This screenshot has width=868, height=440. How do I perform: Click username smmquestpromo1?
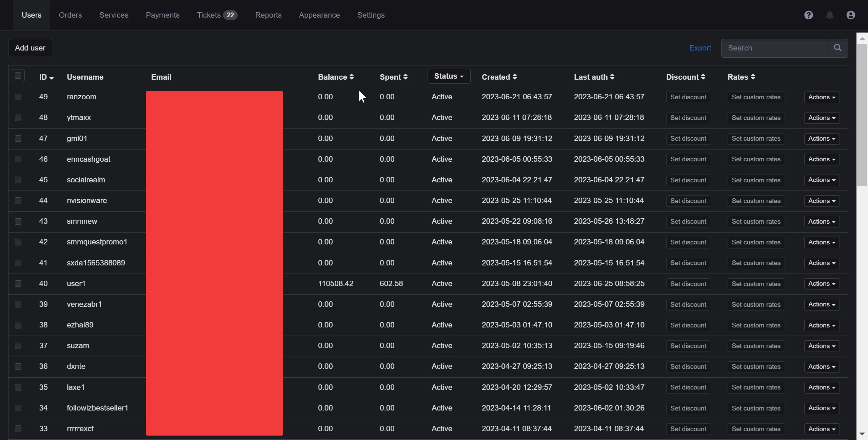[x=97, y=242]
